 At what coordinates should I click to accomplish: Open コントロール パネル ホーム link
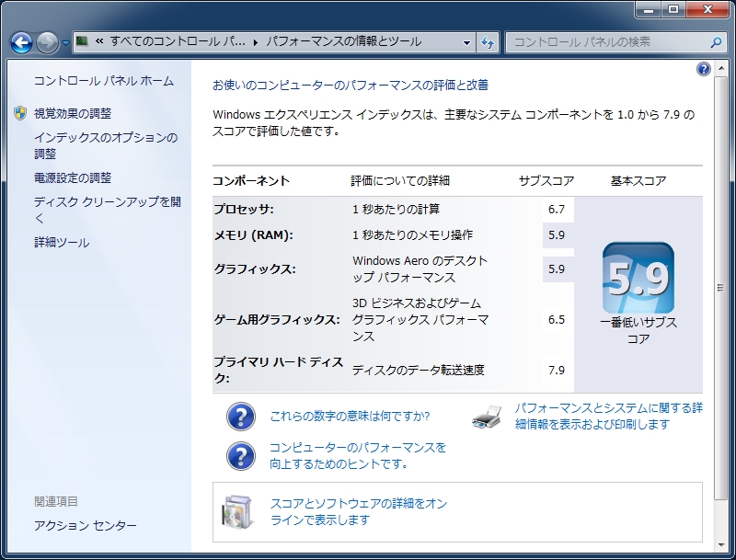click(104, 81)
